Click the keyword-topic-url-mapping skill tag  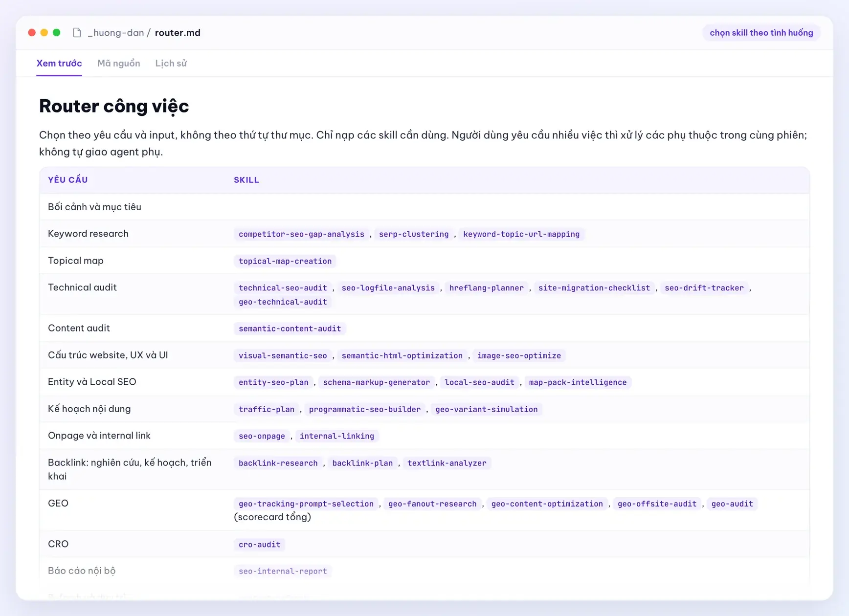pyautogui.click(x=521, y=234)
